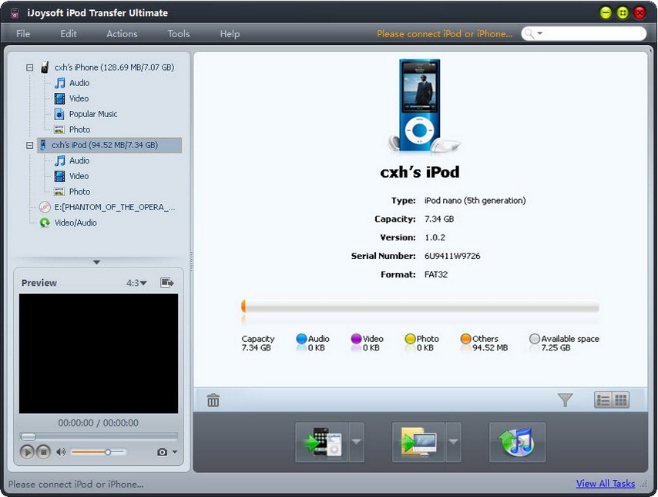Click the copy to device icon

point(320,442)
